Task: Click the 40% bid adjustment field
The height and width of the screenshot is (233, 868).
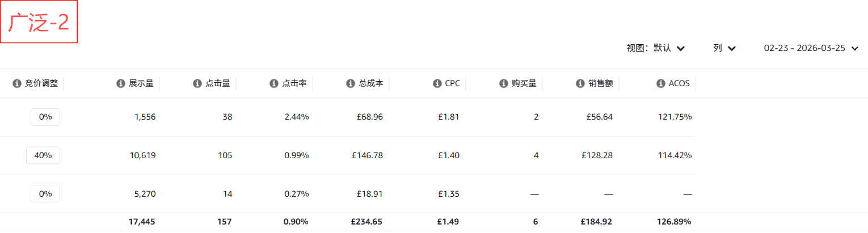Action: (43, 155)
